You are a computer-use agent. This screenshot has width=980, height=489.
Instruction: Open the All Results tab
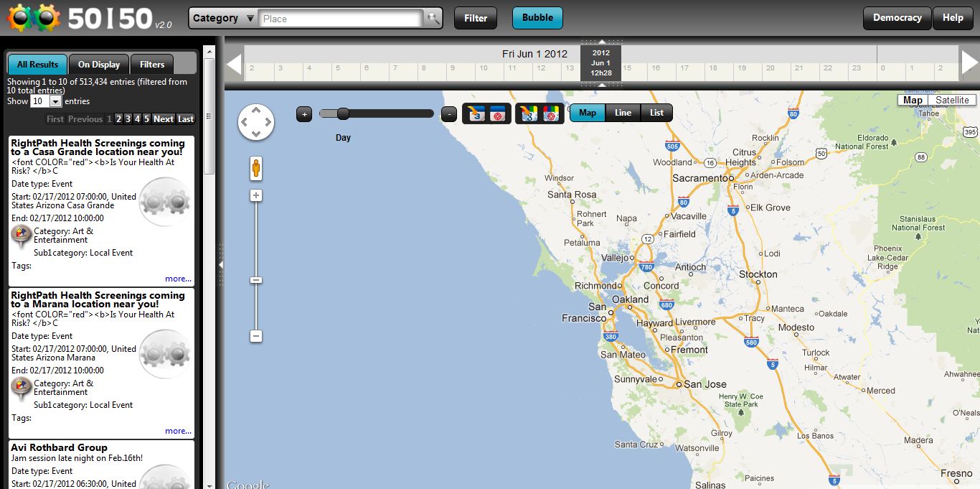tap(37, 65)
